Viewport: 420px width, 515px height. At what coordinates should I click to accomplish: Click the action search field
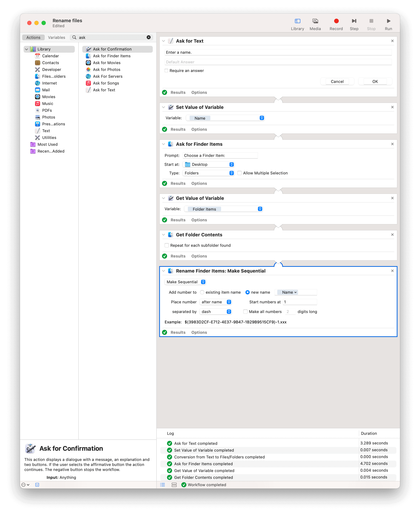(x=111, y=37)
